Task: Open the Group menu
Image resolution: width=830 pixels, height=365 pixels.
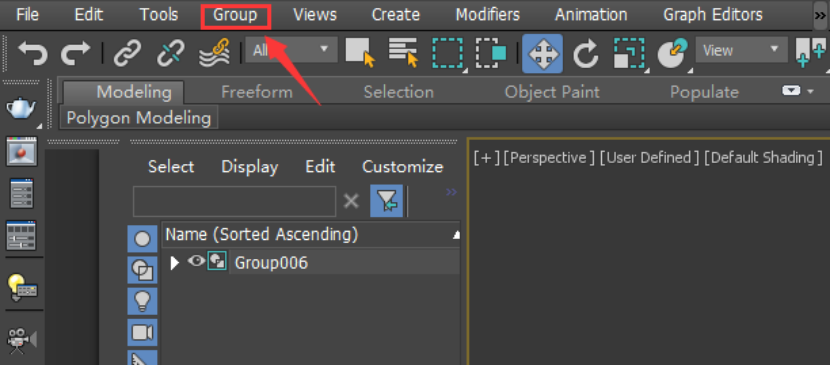Action: coord(236,15)
